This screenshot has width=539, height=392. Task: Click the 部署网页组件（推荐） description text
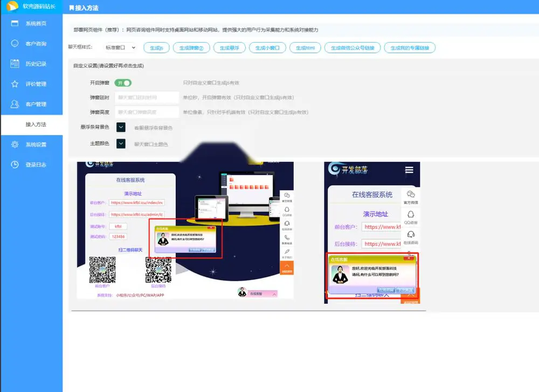pos(196,30)
